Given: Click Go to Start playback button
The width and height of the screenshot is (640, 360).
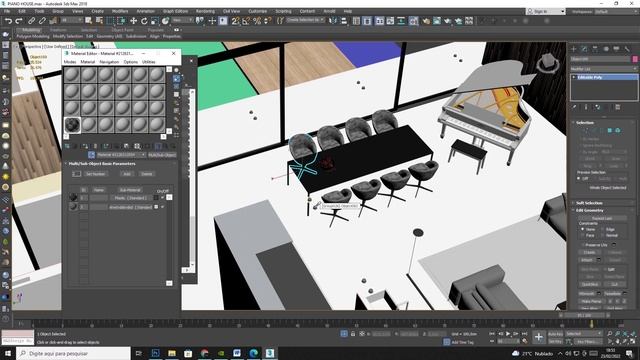Looking at the screenshot, I should click(492, 333).
